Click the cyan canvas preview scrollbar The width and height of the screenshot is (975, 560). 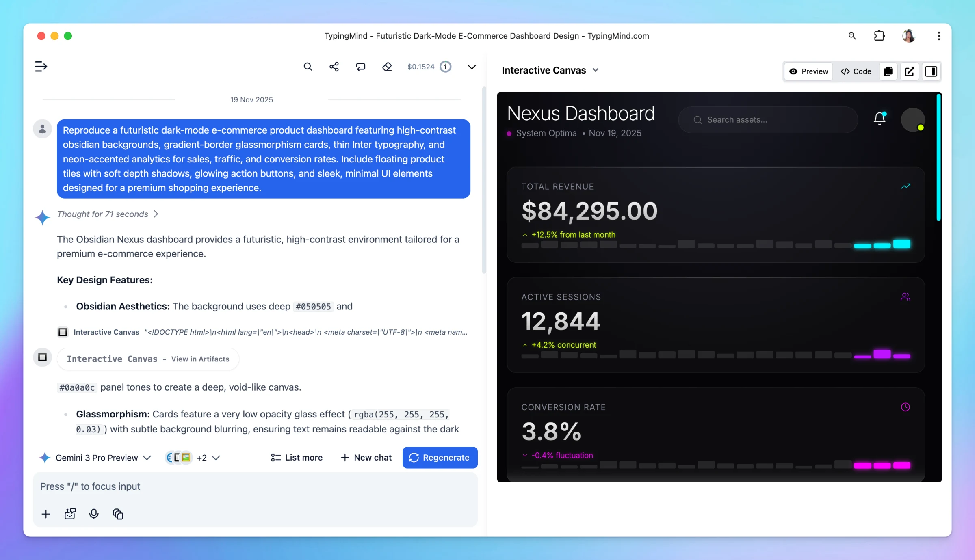(x=938, y=157)
